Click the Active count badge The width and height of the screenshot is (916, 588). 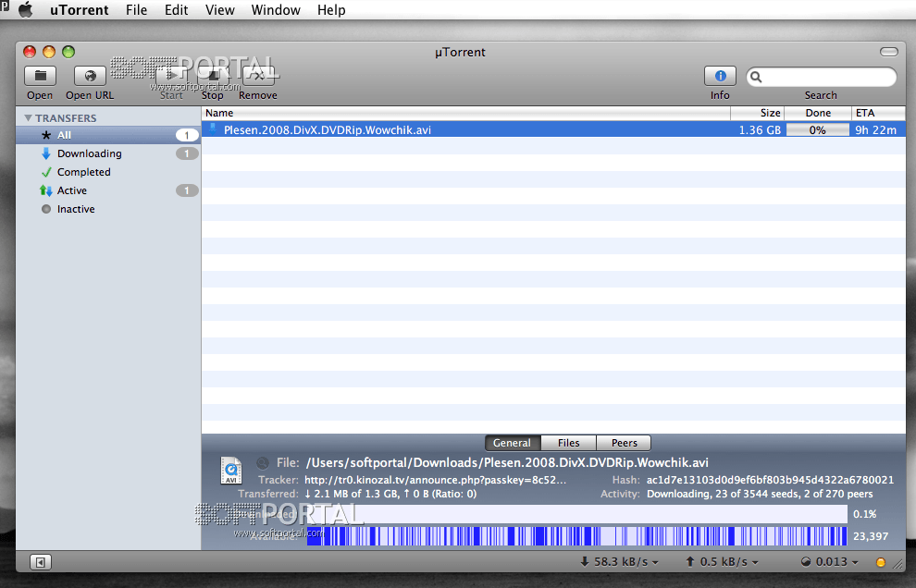coord(187,190)
